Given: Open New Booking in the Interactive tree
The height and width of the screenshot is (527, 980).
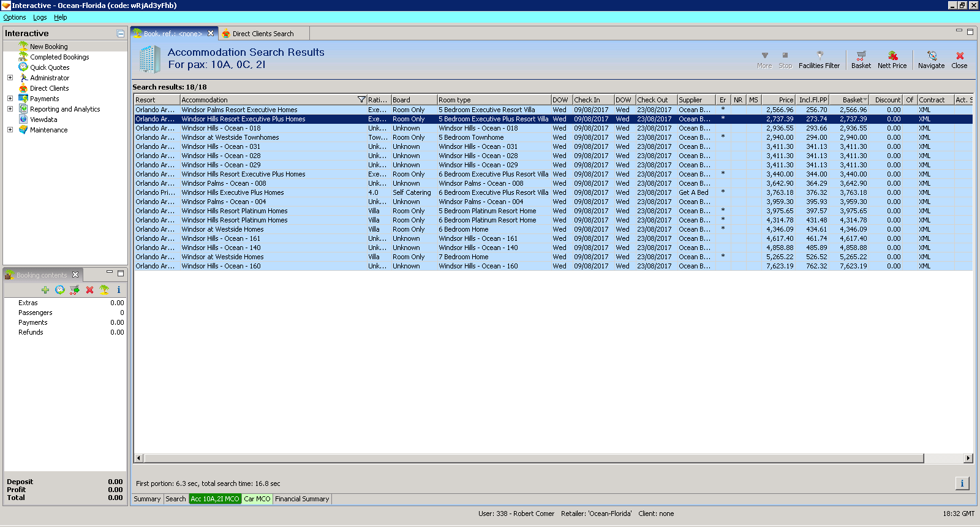Looking at the screenshot, I should pyautogui.click(x=48, y=47).
